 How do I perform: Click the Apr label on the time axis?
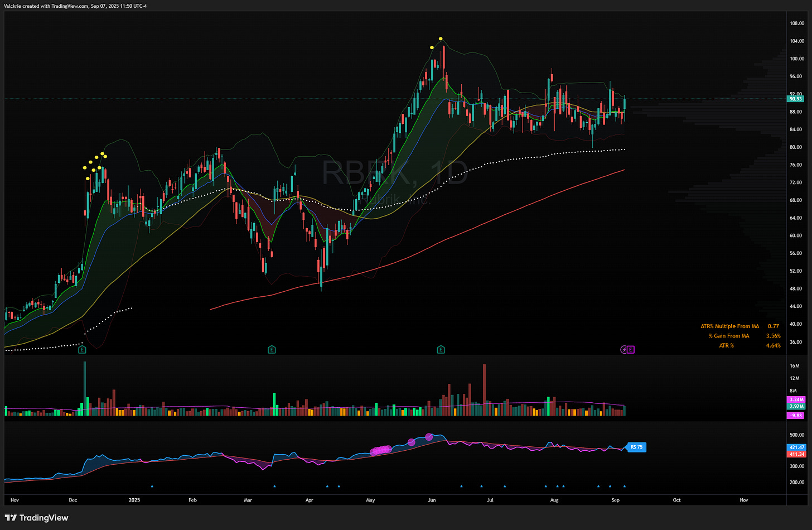[x=309, y=500]
